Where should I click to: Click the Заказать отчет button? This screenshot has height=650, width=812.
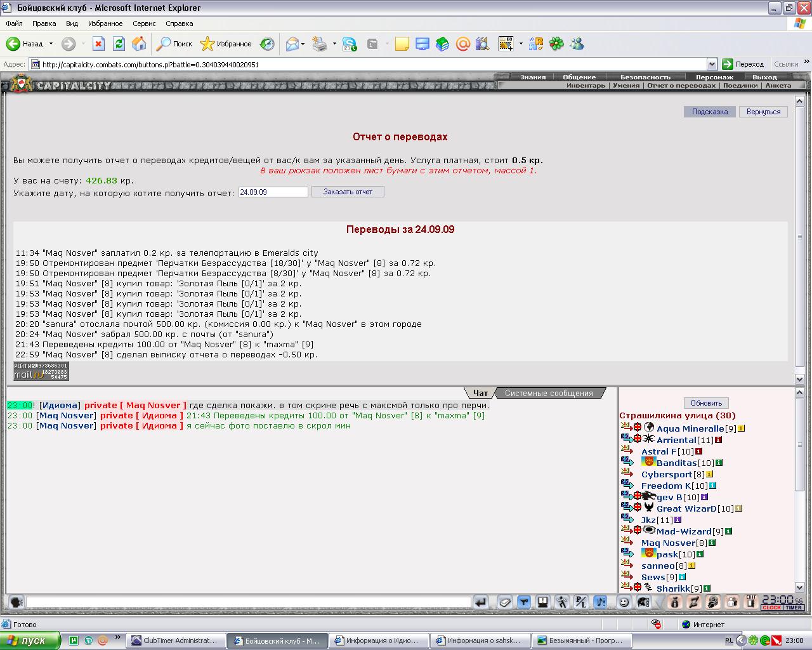pos(348,192)
